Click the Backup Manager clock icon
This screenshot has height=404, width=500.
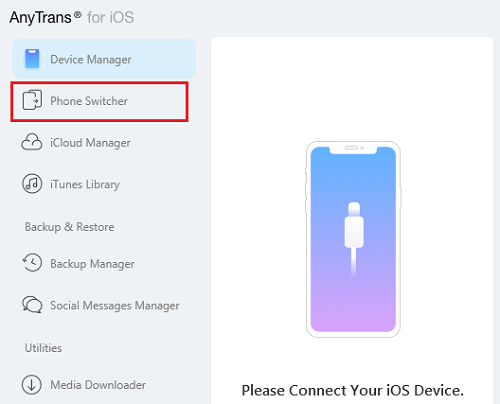click(x=32, y=263)
